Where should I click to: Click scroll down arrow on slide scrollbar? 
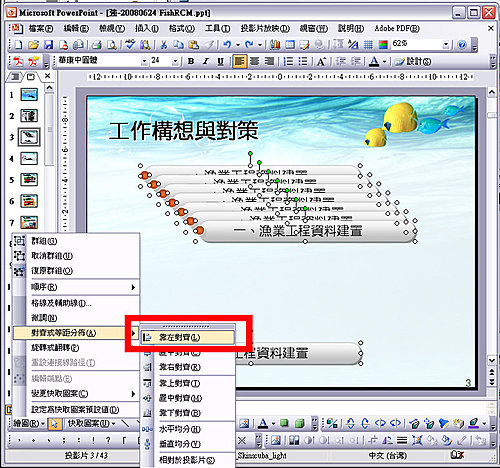click(492, 360)
